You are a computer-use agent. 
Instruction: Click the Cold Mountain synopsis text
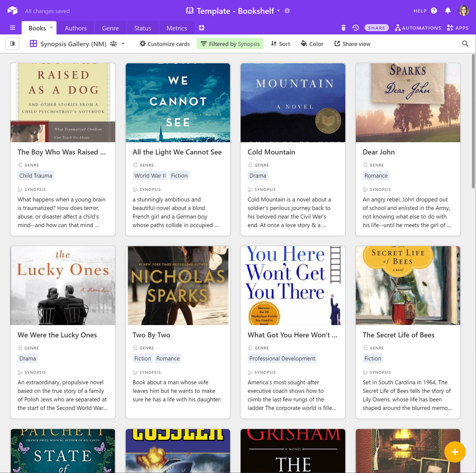(x=289, y=212)
